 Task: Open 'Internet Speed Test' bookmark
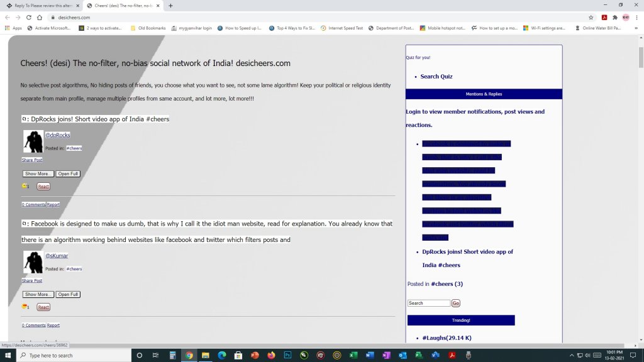tap(341, 28)
